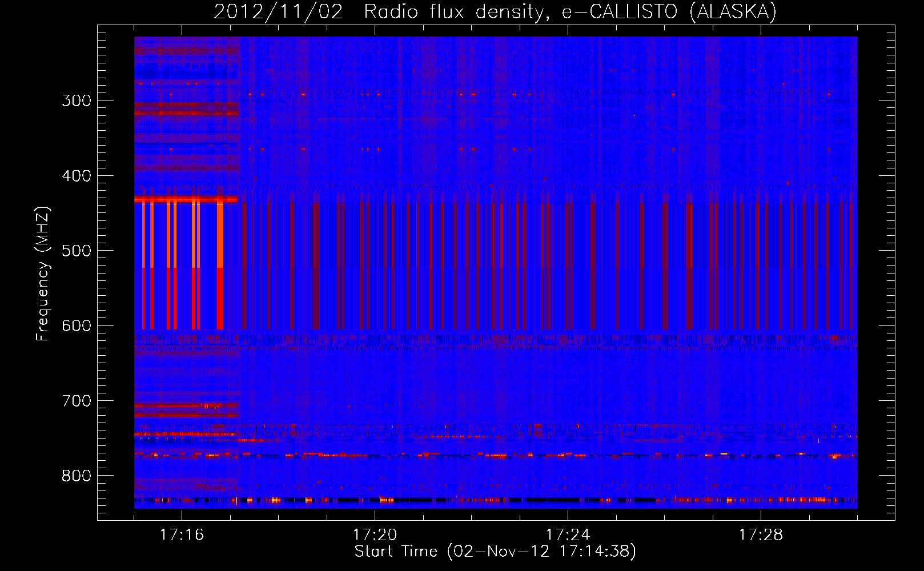Click the 17:24 time tick label

coord(568,535)
